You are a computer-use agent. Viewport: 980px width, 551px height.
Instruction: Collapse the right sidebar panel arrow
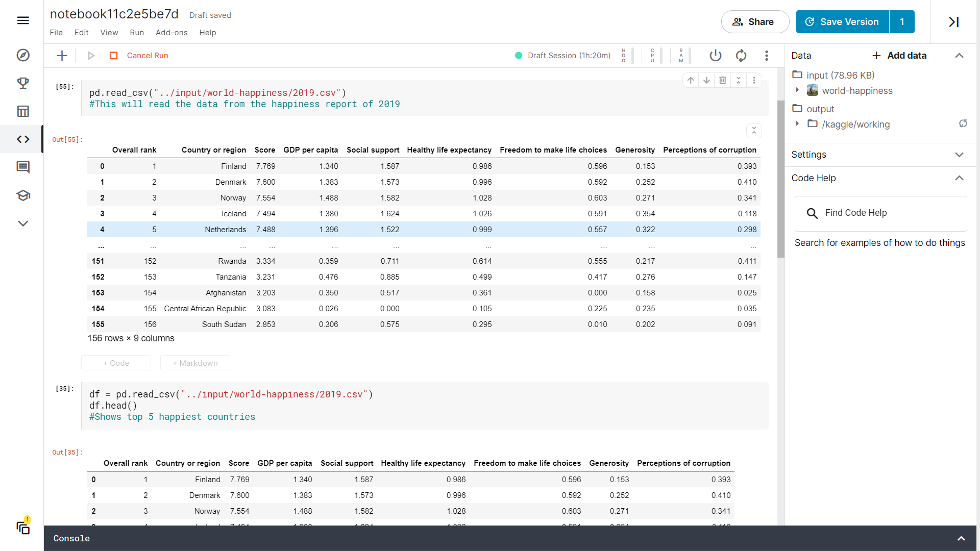[953, 22]
